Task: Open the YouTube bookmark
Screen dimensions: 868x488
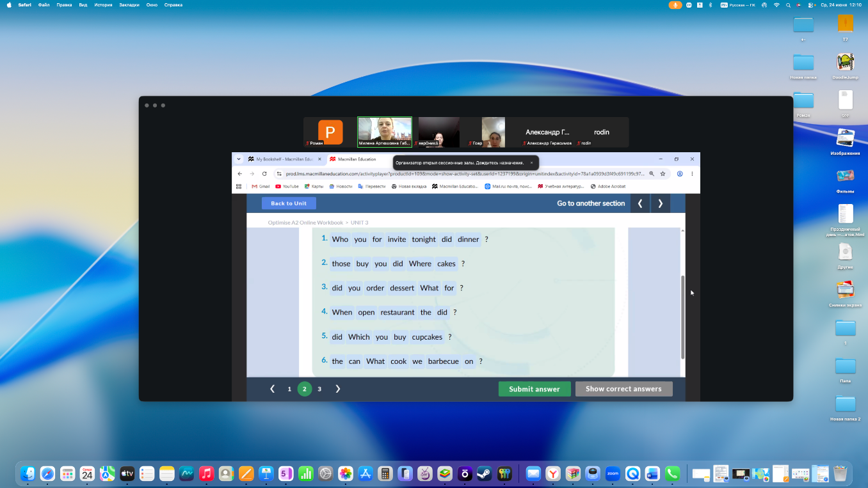Action: 287,187
